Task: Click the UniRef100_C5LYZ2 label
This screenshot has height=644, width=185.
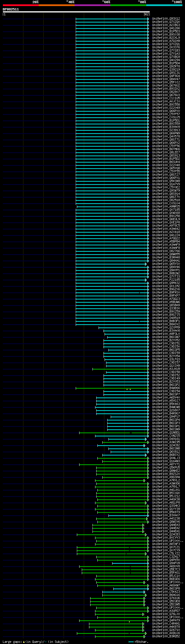Action: pos(166,554)
